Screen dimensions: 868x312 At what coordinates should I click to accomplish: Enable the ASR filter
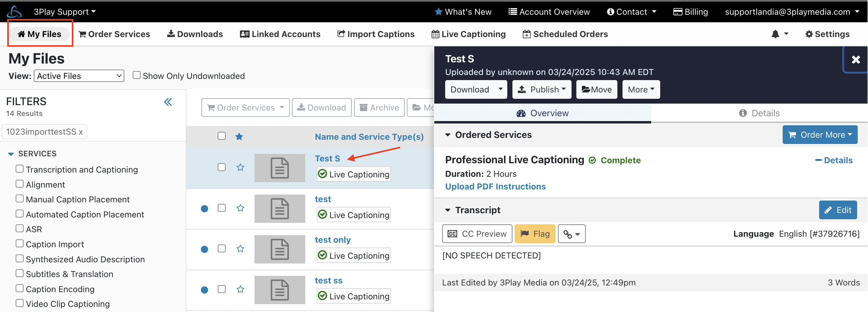click(x=20, y=229)
